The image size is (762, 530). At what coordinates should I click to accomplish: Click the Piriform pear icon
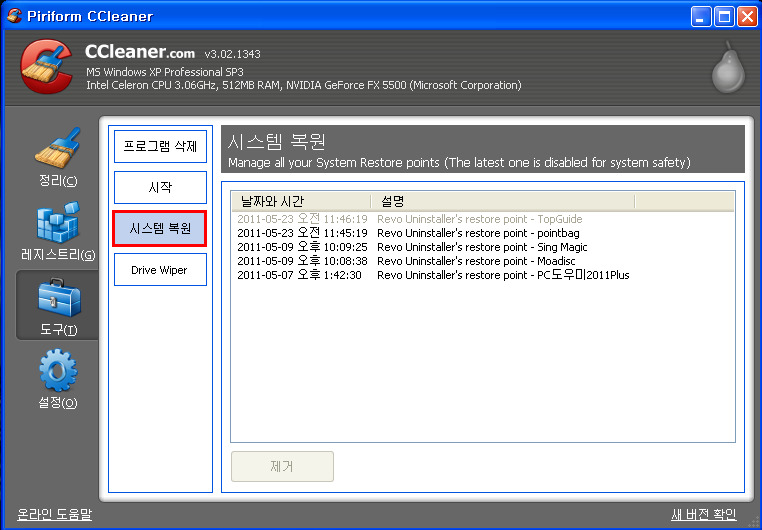coord(728,68)
